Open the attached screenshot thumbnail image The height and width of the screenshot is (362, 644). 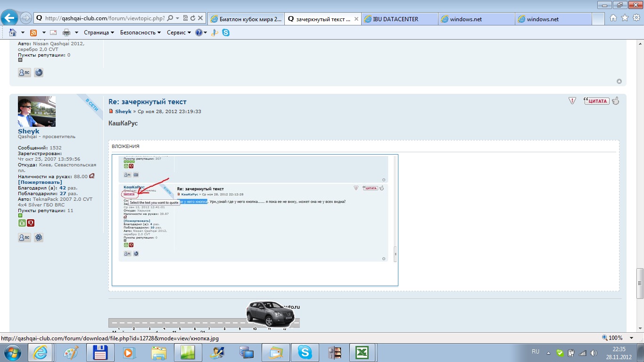255,220
